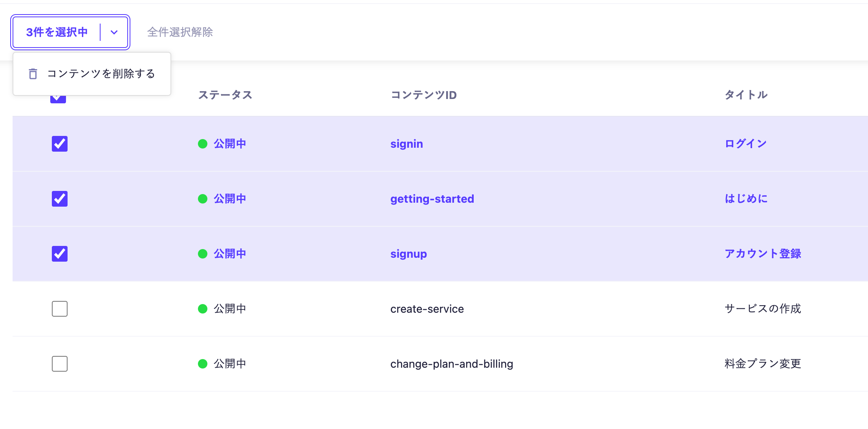Open the 3件を選択中 dropdown chevron

(x=114, y=32)
